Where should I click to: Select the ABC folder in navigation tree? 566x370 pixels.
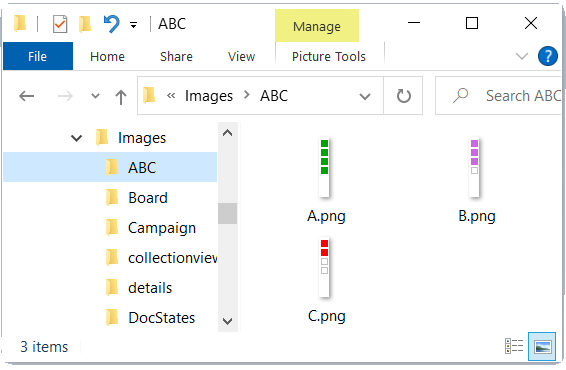[x=110, y=167]
